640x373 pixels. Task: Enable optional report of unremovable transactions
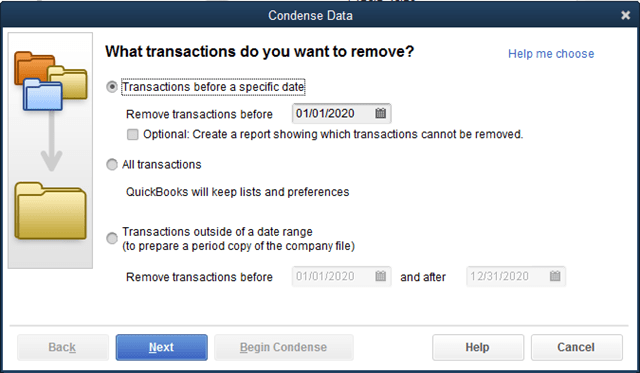click(x=133, y=134)
